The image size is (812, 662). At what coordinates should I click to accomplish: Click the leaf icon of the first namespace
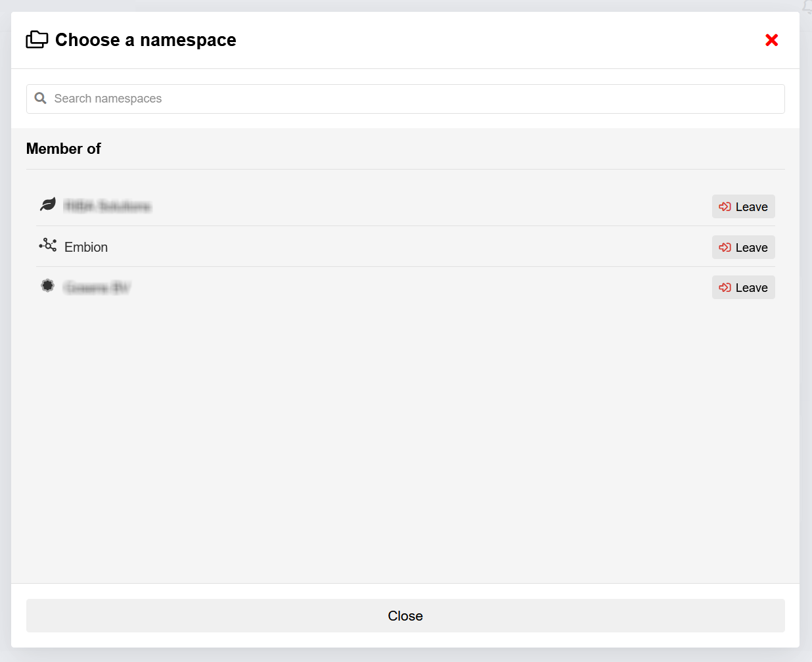tap(48, 205)
